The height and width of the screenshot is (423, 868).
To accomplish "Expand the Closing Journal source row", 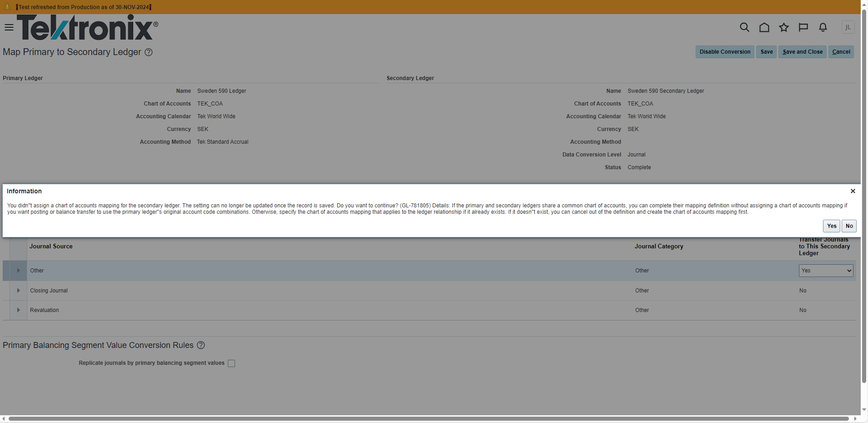I will pos(18,290).
